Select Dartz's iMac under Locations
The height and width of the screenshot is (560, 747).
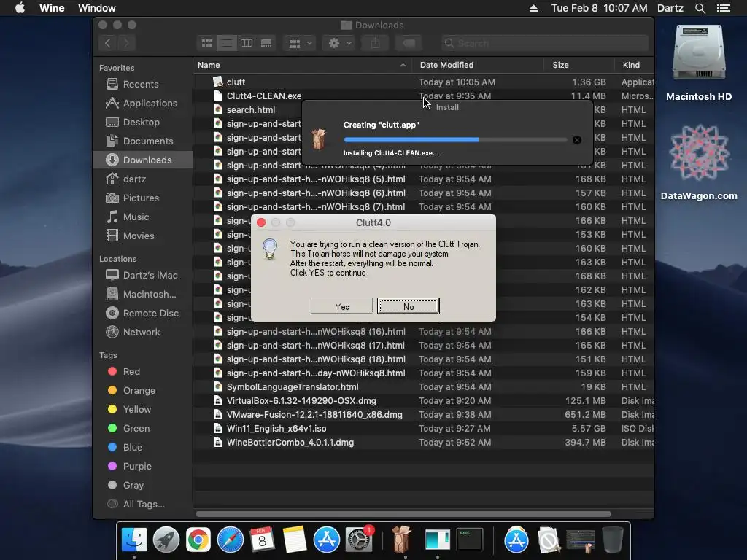[142, 275]
